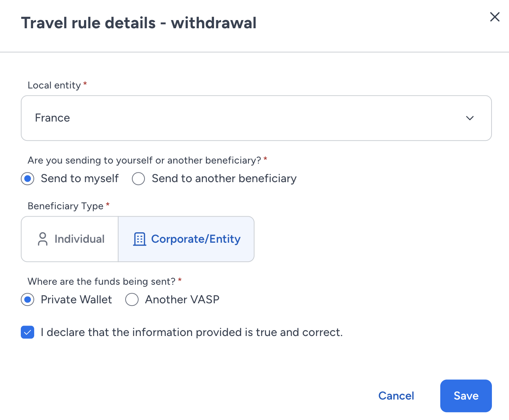Choose Send to another beneficiary radio
Image resolution: width=509 pixels, height=420 pixels.
(138, 179)
